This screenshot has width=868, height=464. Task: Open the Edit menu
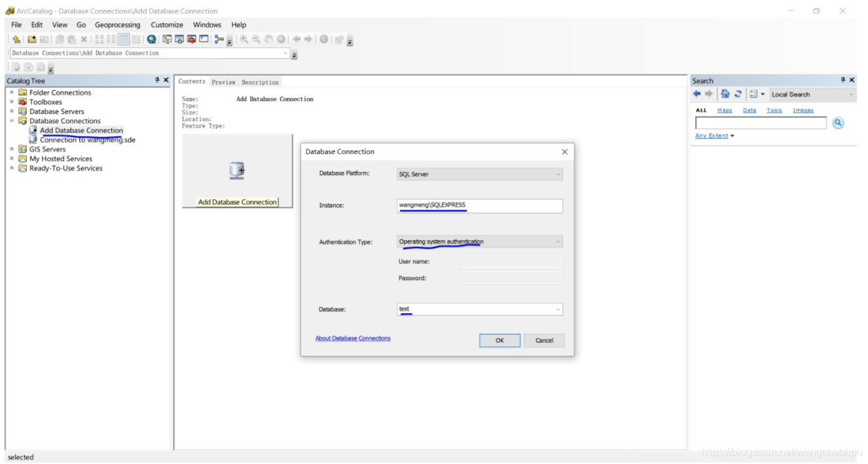[x=37, y=25]
